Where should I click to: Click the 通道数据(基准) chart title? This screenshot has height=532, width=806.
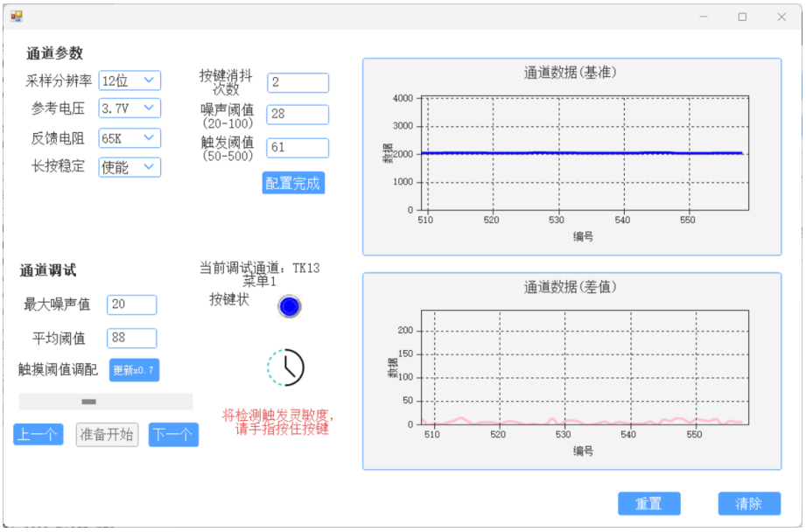pyautogui.click(x=570, y=73)
